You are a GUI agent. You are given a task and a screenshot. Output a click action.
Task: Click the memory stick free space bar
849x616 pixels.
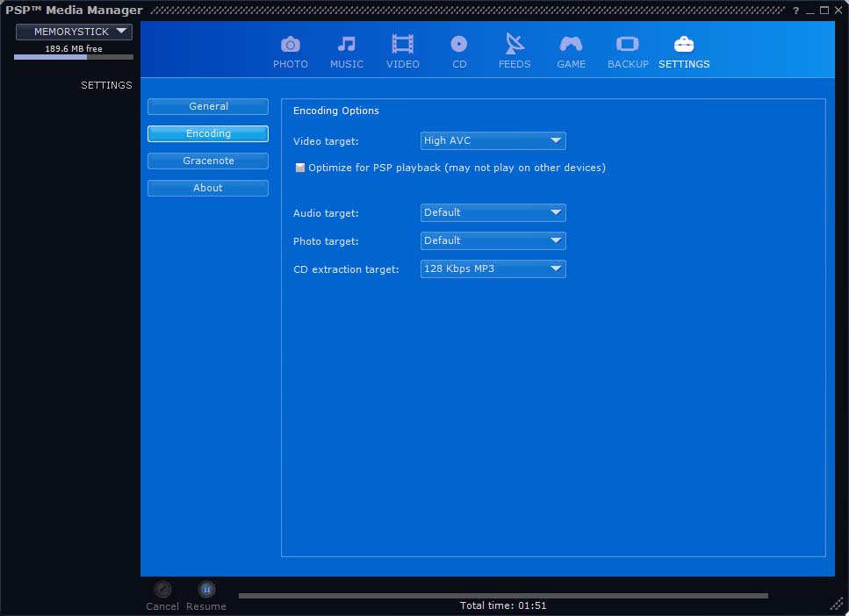[x=74, y=57]
